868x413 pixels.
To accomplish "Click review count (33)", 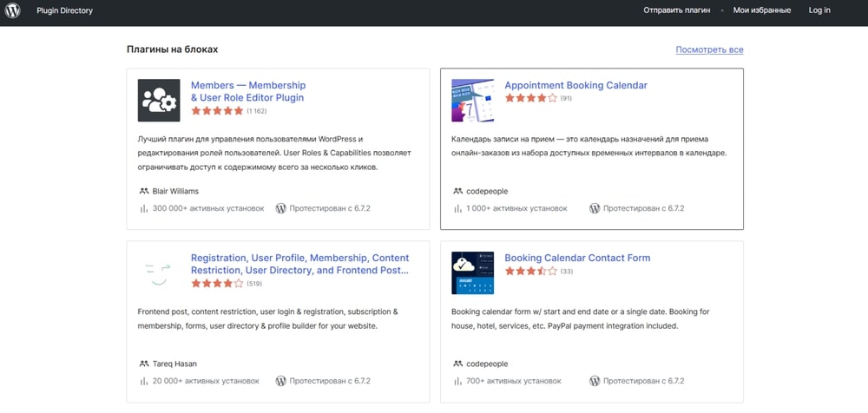I will pos(566,272).
